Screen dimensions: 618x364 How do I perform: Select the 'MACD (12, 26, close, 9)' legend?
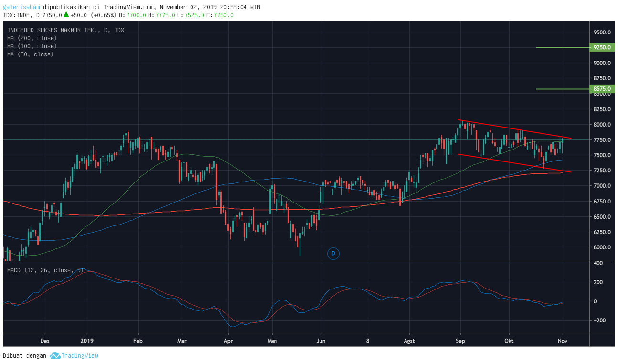45,270
